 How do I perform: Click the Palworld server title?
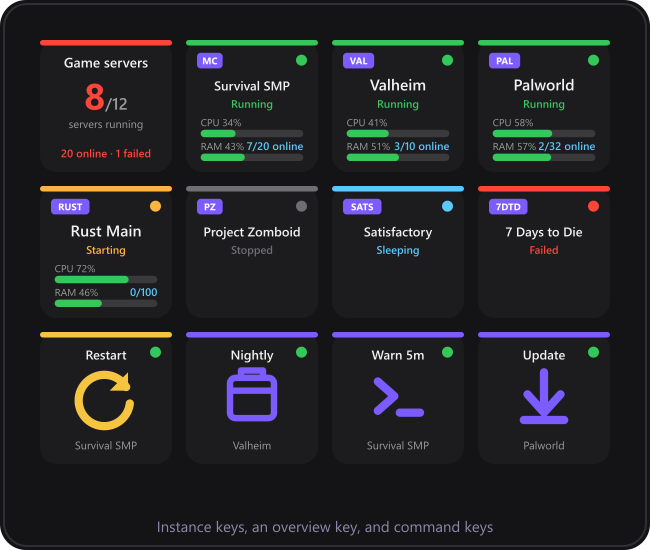tap(544, 85)
